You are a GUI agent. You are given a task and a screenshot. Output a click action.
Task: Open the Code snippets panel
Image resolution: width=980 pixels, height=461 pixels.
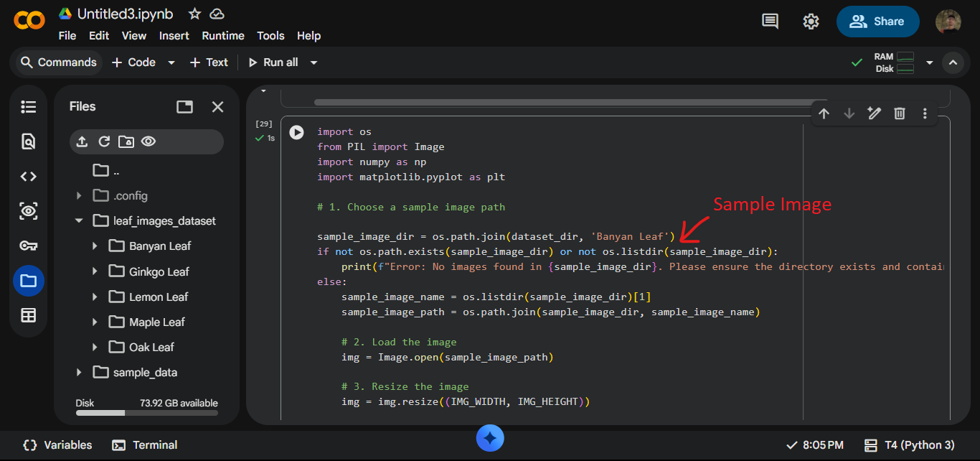point(29,176)
